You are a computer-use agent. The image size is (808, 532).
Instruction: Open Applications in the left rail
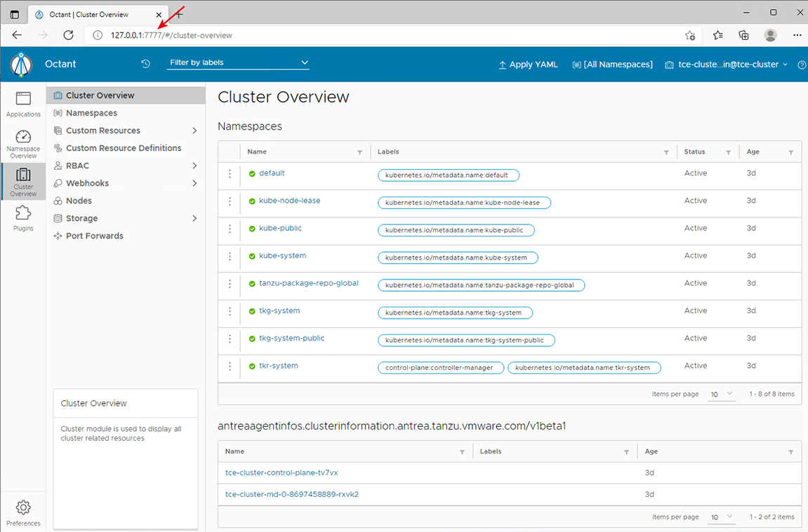(23, 105)
